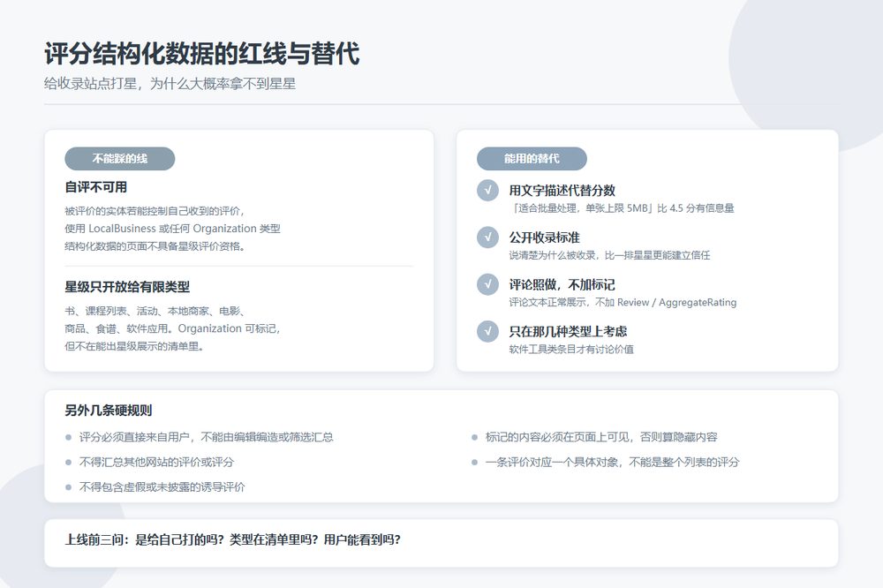Click the bullet 不得汇总其他网站的评价或评分
Viewport: 883px width, 588px height.
[156, 463]
